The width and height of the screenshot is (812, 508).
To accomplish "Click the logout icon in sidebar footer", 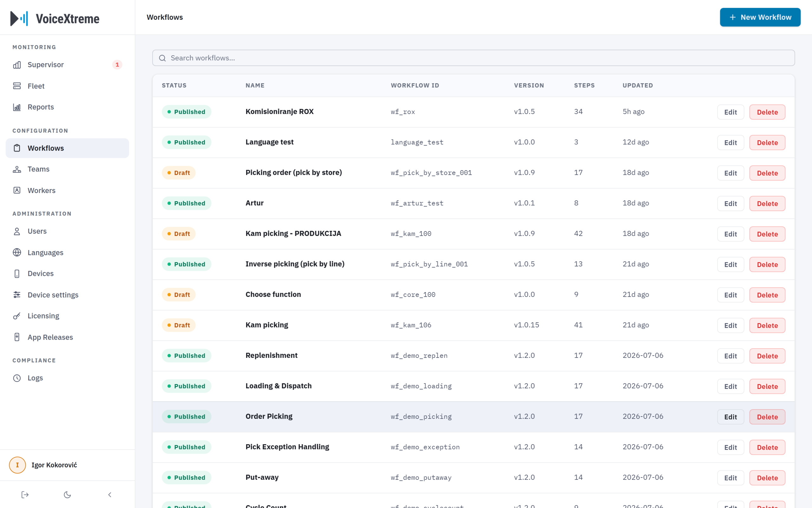I will pyautogui.click(x=25, y=495).
